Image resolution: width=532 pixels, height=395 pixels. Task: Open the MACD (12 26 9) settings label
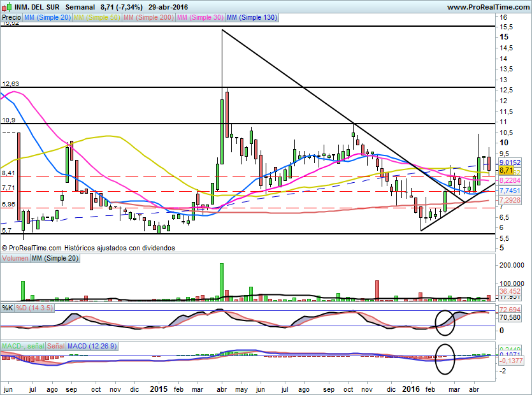92,346
